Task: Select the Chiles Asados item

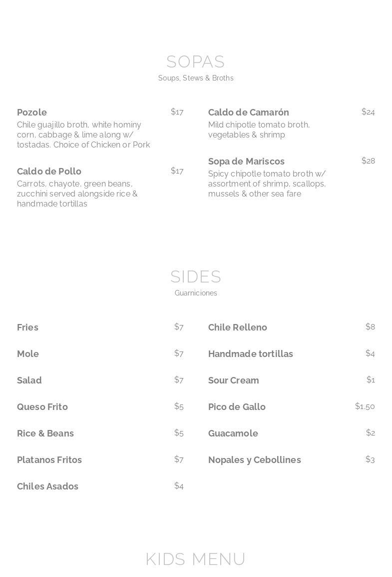Action: [x=47, y=486]
